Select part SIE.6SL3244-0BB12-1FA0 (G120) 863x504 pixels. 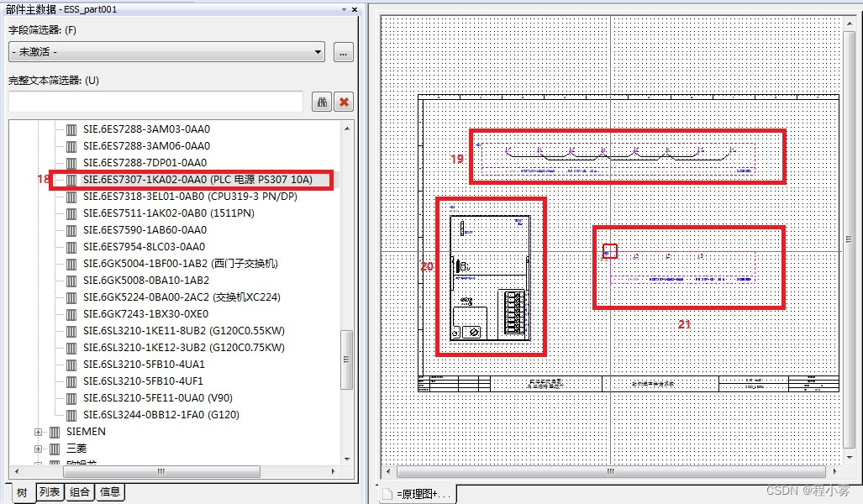click(160, 414)
